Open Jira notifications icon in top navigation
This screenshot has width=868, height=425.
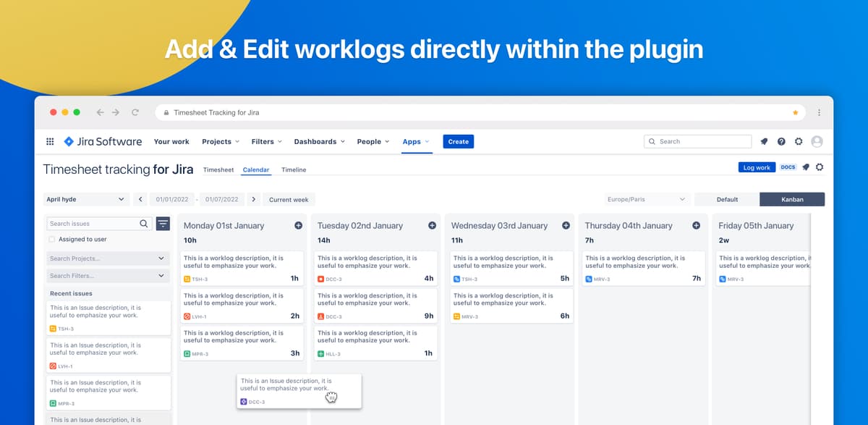(765, 142)
